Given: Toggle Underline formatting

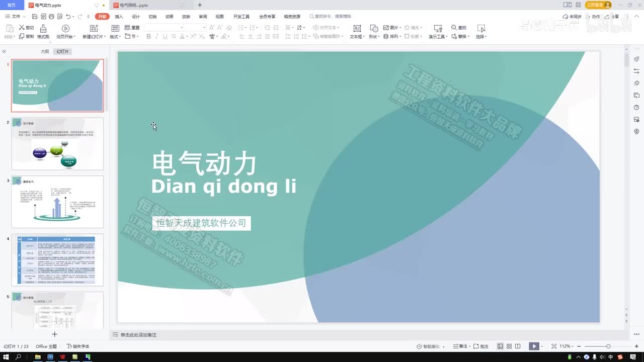Looking at the screenshot, I should coord(166,36).
